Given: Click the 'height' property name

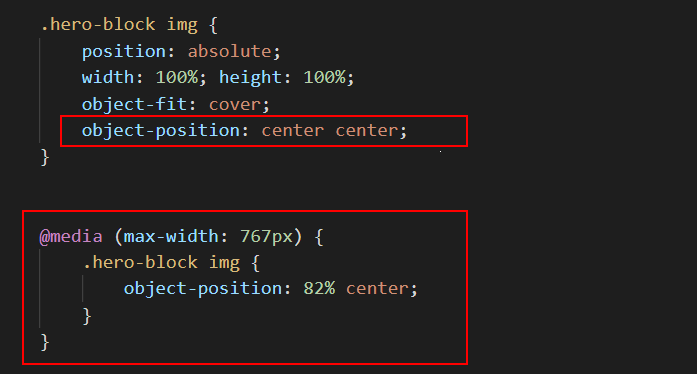Looking at the screenshot, I should point(250,78).
